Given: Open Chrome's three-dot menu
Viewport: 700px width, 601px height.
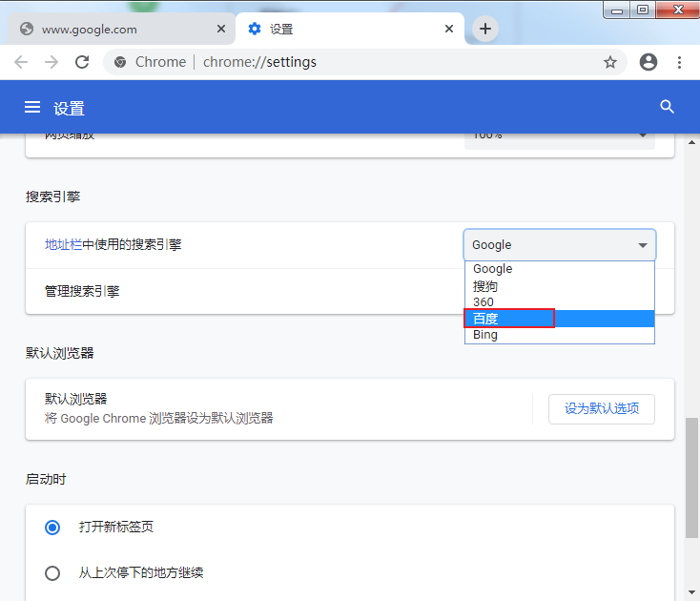Looking at the screenshot, I should [679, 62].
